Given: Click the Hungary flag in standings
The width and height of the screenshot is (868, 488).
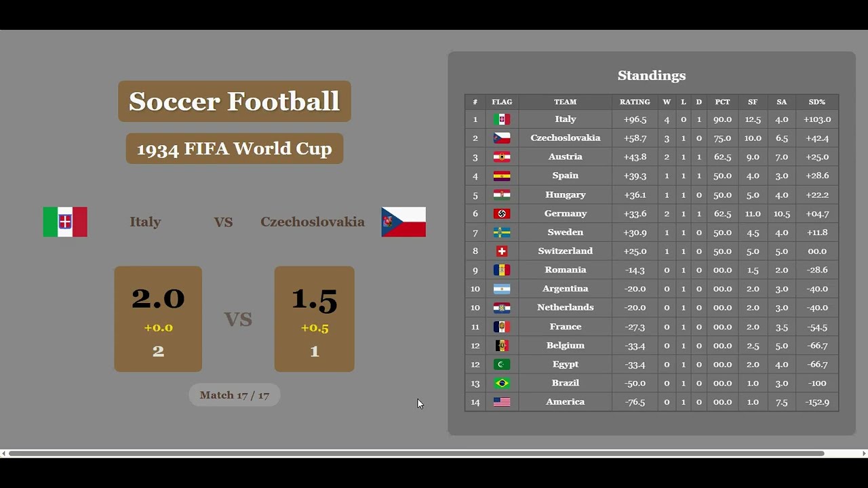Looking at the screenshot, I should [502, 195].
